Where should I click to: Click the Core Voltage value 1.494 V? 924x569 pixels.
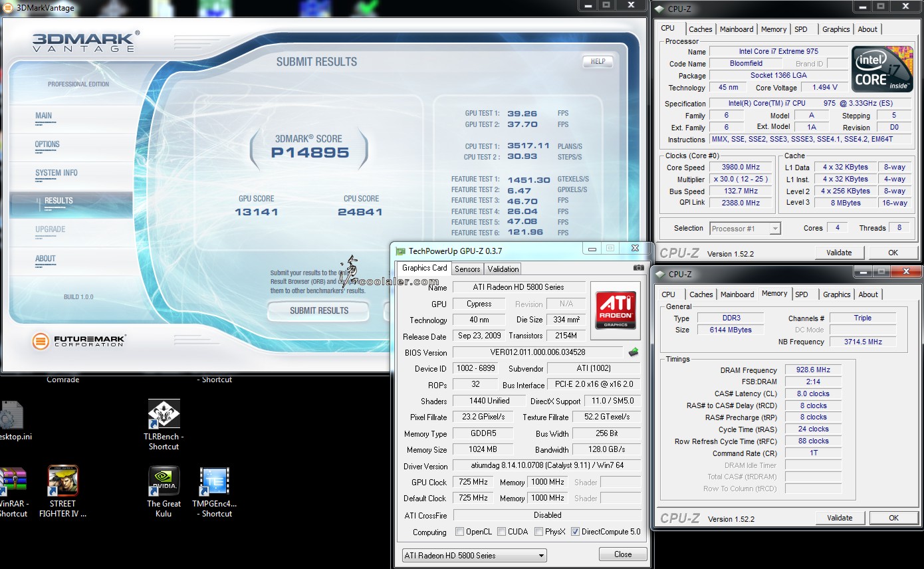(x=824, y=87)
